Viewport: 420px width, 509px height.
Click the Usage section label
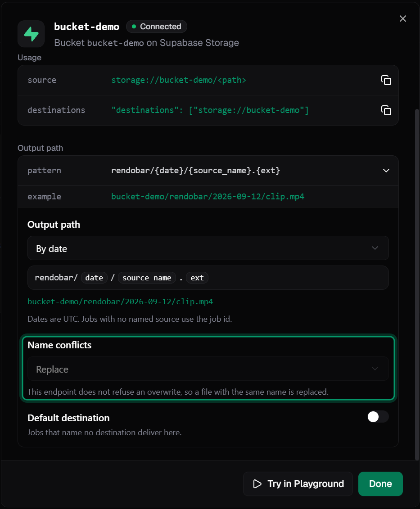coord(30,58)
